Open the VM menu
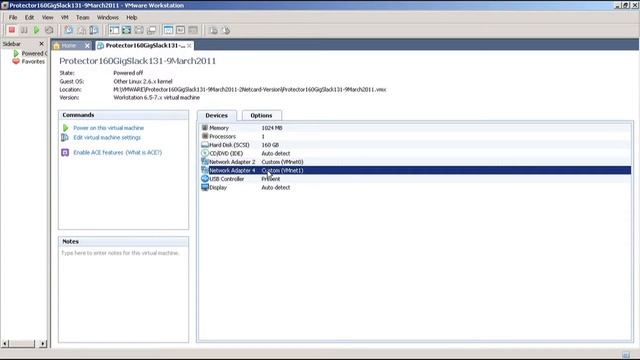640x360 pixels. (x=64, y=18)
